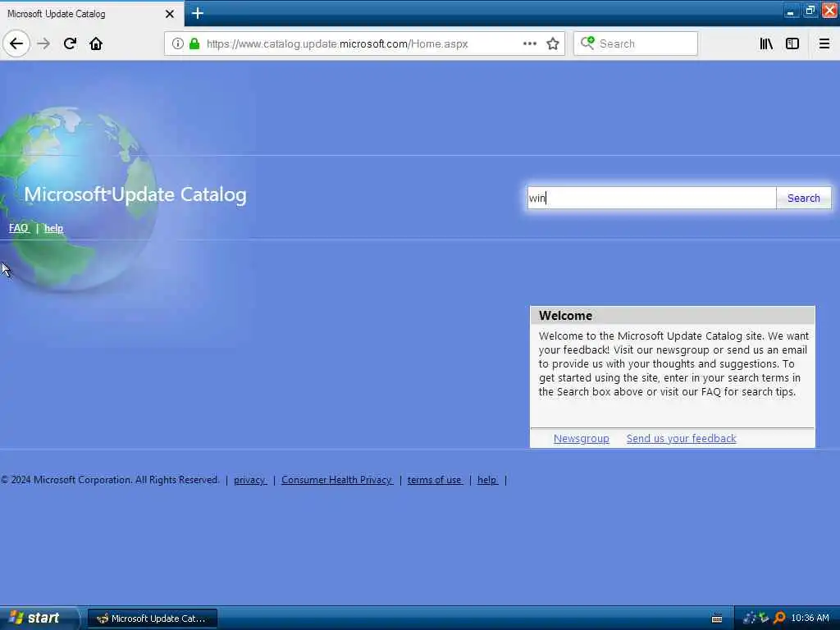
Task: Open the terms of use link
Action: 435,480
